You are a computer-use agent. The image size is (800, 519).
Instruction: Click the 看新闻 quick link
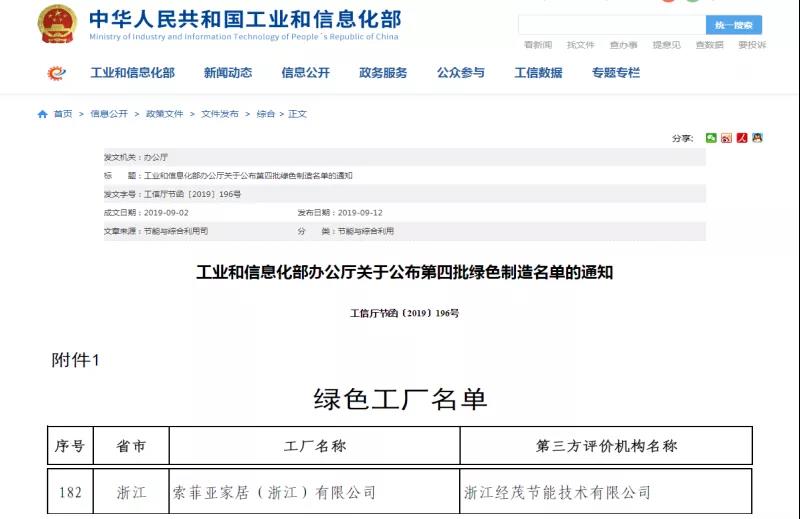click(538, 45)
